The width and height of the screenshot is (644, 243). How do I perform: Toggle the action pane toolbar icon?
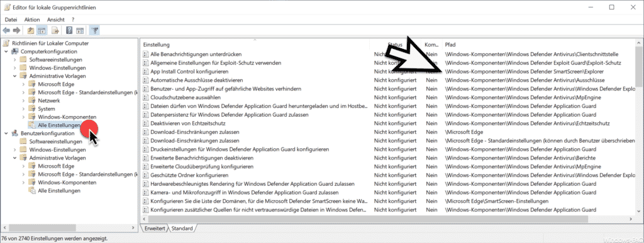pyautogui.click(x=80, y=30)
